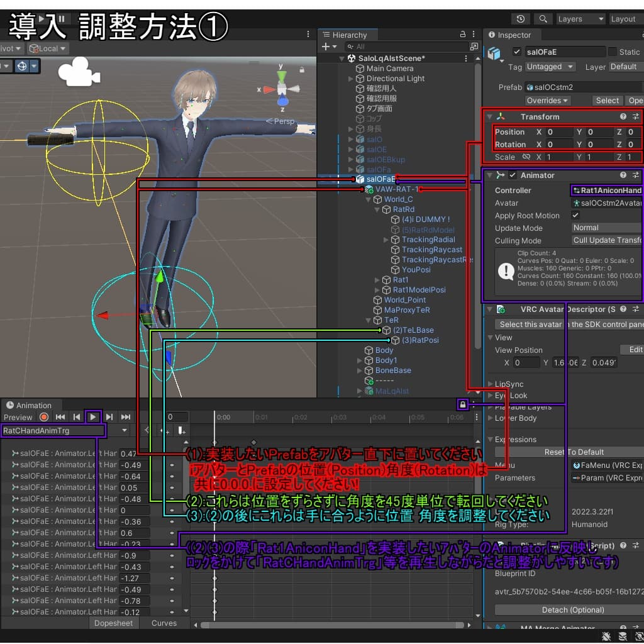Play the animation clip
The image size is (644, 644).
(93, 417)
